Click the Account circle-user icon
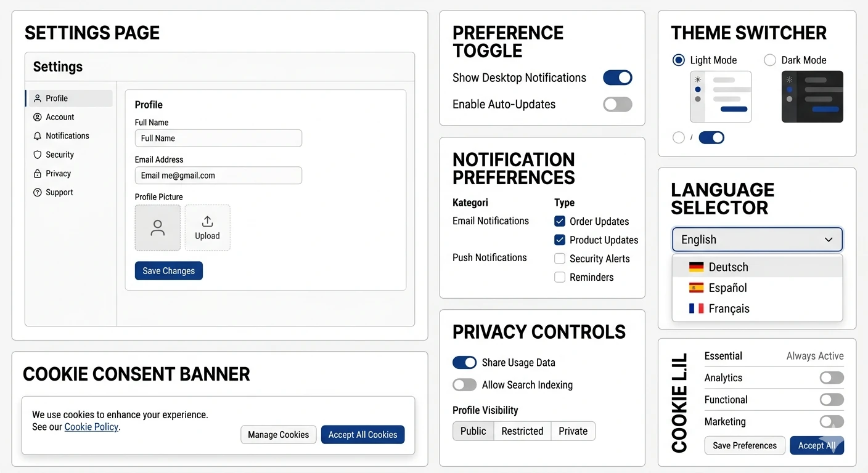 (x=38, y=117)
